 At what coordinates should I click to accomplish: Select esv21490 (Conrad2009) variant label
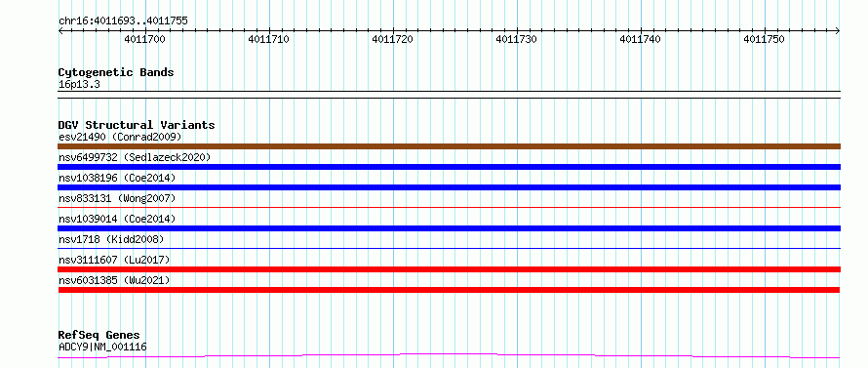click(120, 137)
